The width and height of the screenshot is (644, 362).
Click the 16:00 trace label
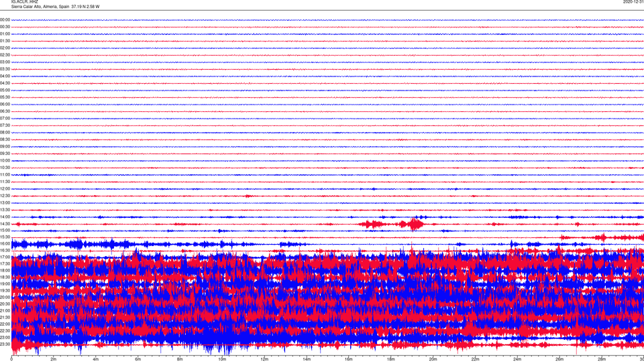click(5, 244)
